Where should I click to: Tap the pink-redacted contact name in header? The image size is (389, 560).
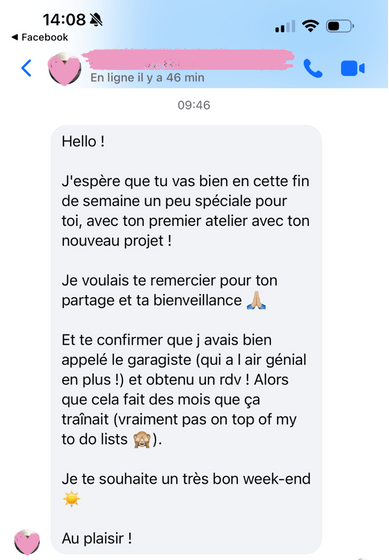(x=188, y=60)
